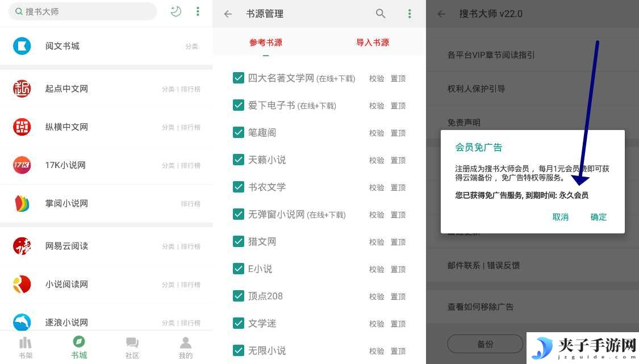
Task: Uncheck 文学迷 source checkbox
Action: [x=239, y=324]
